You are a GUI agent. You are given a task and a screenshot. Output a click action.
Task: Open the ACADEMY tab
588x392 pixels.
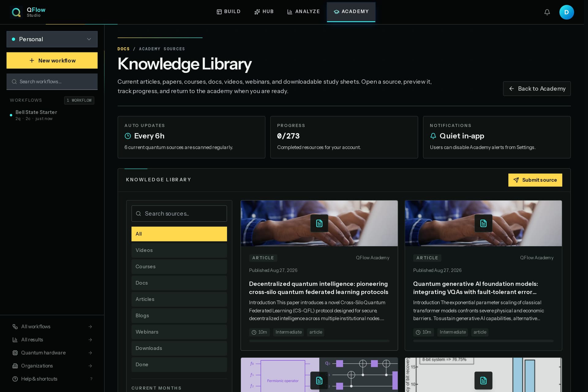click(351, 12)
